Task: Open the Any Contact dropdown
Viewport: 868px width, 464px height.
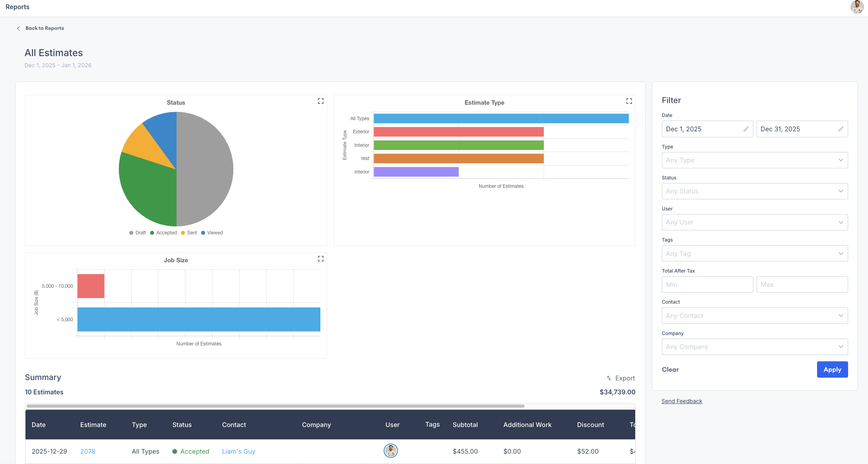Action: tap(755, 316)
